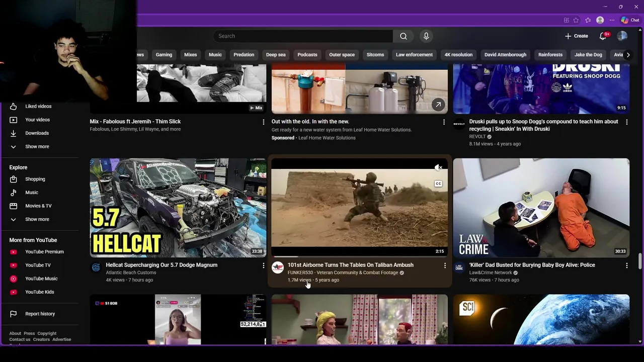
Task: Select the David Attenborough chip
Action: pos(505,55)
